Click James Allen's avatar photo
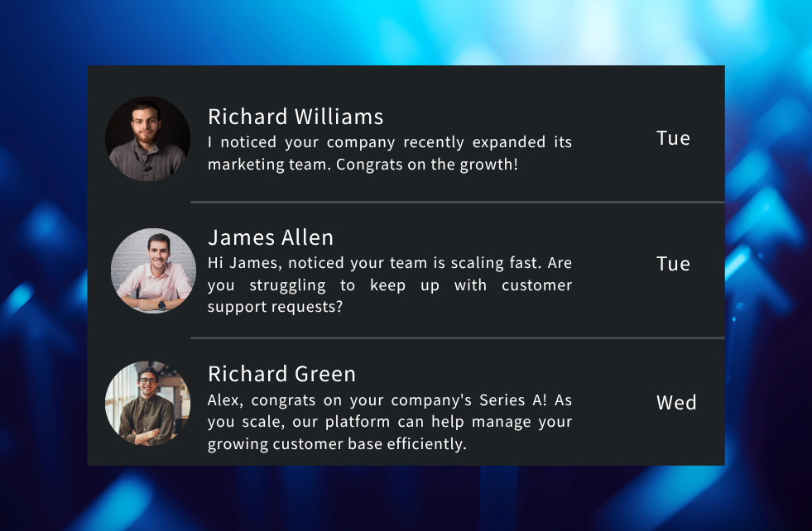The height and width of the screenshot is (531, 812). pyautogui.click(x=154, y=270)
